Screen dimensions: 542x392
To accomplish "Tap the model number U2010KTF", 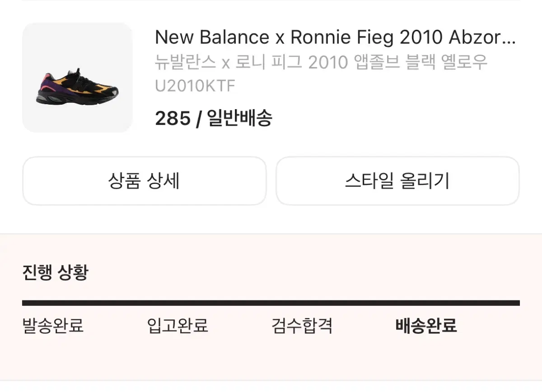I will pyautogui.click(x=195, y=86).
